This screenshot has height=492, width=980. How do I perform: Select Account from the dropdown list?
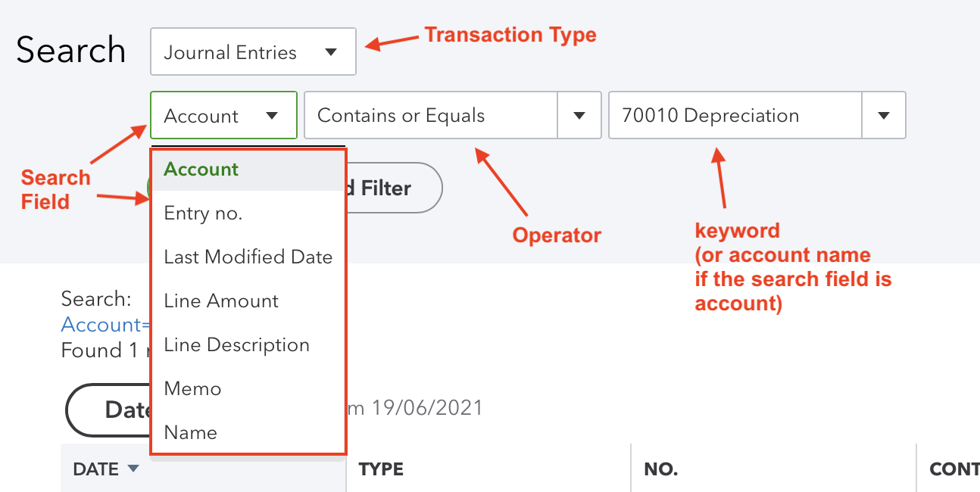(x=201, y=170)
